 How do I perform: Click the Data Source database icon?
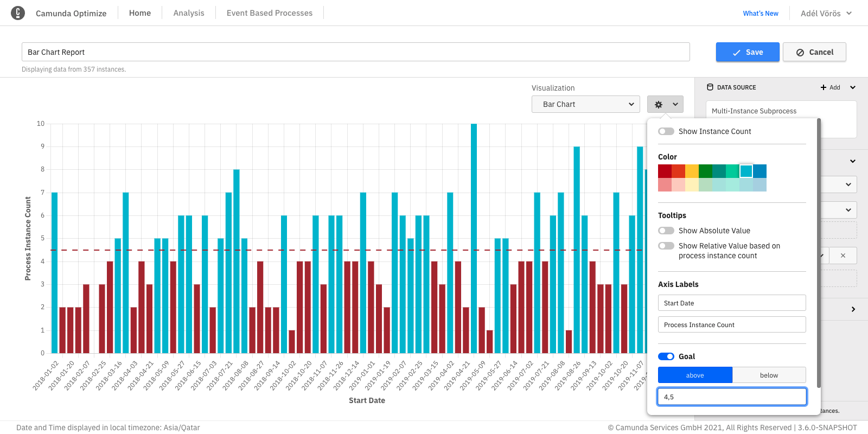pos(710,87)
